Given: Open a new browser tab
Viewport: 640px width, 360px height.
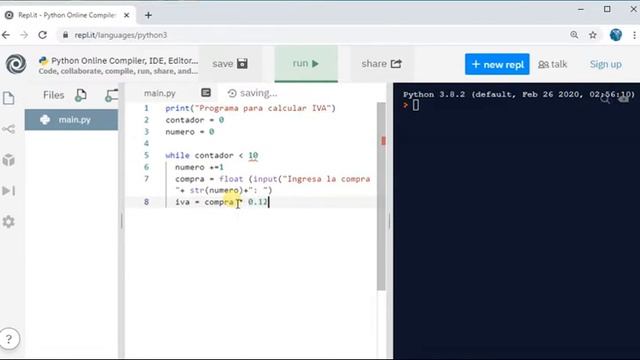Looking at the screenshot, I should (x=148, y=15).
